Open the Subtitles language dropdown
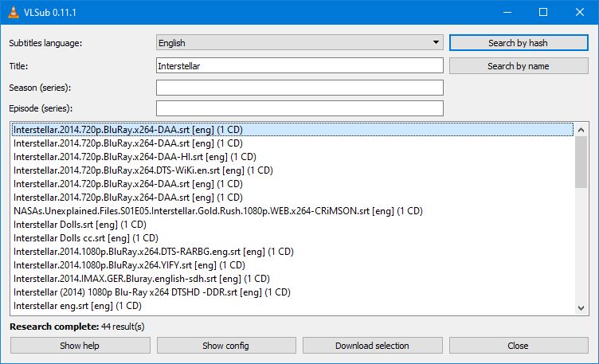Screen dimensions: 599x364 299,42
